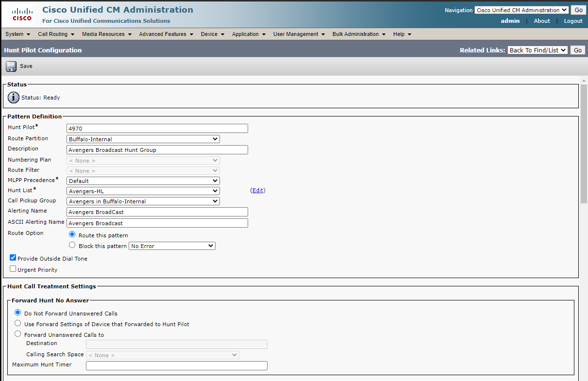Select Do Not Forward Unanswered Calls option
Viewport: 588px width, 381px height.
[18, 313]
